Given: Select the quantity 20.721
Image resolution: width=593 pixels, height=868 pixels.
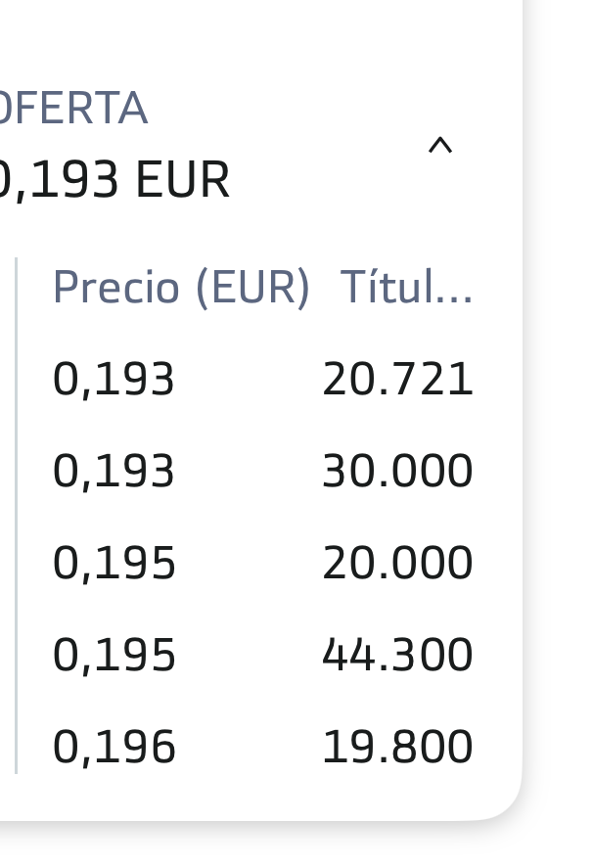Looking at the screenshot, I should [397, 379].
